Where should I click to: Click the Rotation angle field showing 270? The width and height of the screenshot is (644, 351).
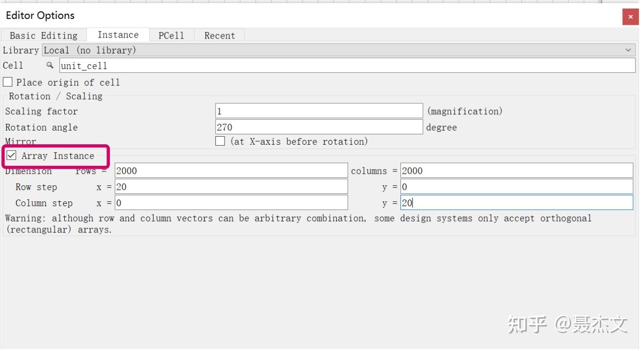coord(319,127)
